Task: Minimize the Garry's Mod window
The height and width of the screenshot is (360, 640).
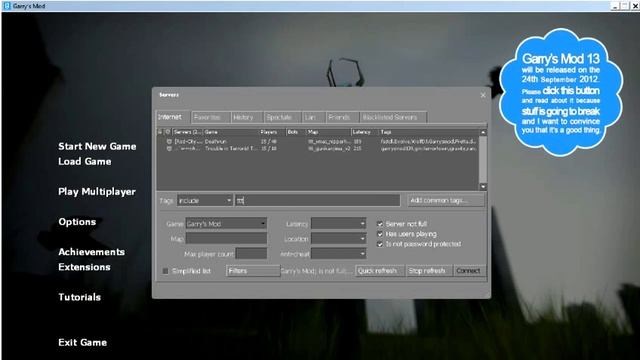Action: coord(615,6)
